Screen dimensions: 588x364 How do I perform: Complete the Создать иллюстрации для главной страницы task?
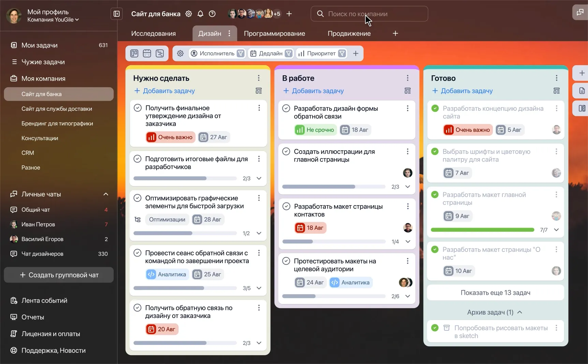(286, 152)
